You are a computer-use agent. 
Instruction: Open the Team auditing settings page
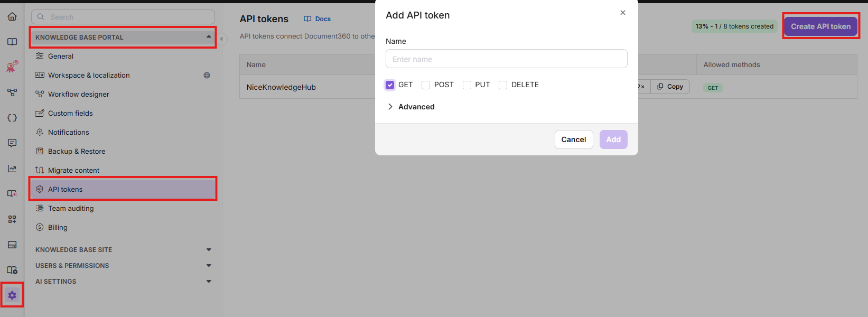pyautogui.click(x=71, y=209)
